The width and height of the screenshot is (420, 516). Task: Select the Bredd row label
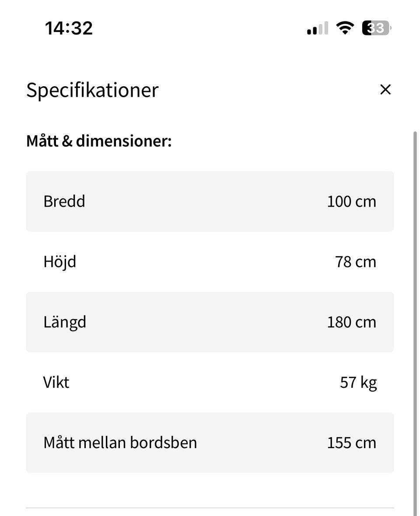pos(64,201)
